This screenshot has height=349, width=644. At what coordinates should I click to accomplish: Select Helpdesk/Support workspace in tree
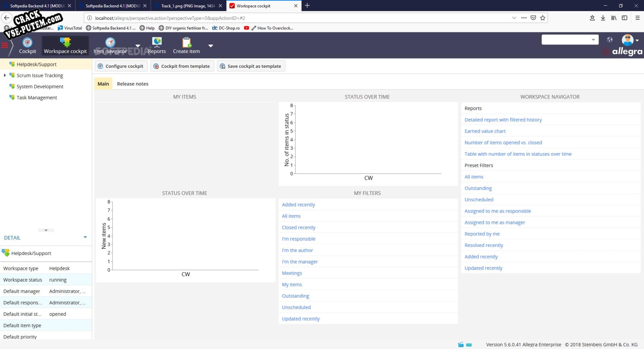click(x=36, y=64)
